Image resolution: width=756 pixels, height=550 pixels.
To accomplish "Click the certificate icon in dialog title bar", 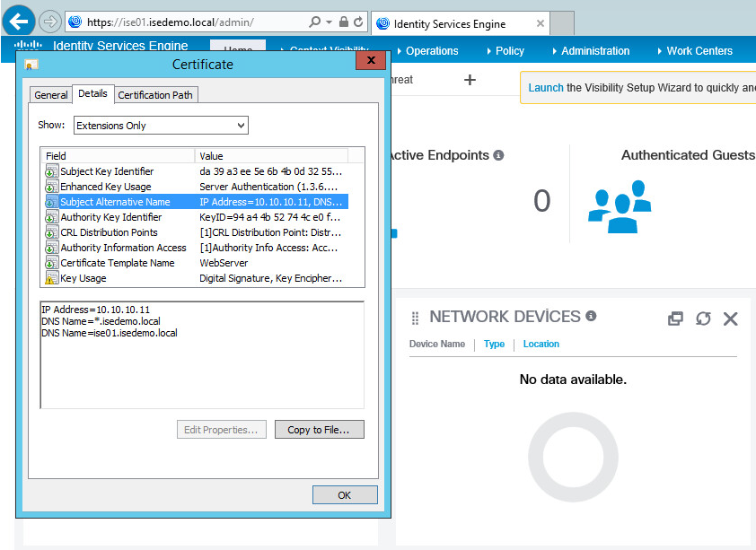I will click(x=31, y=65).
